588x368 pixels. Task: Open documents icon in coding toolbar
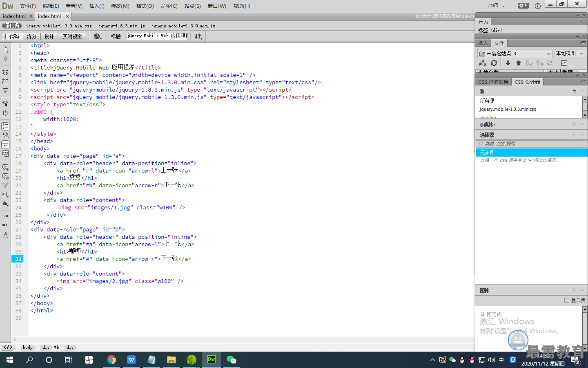click(x=5, y=49)
